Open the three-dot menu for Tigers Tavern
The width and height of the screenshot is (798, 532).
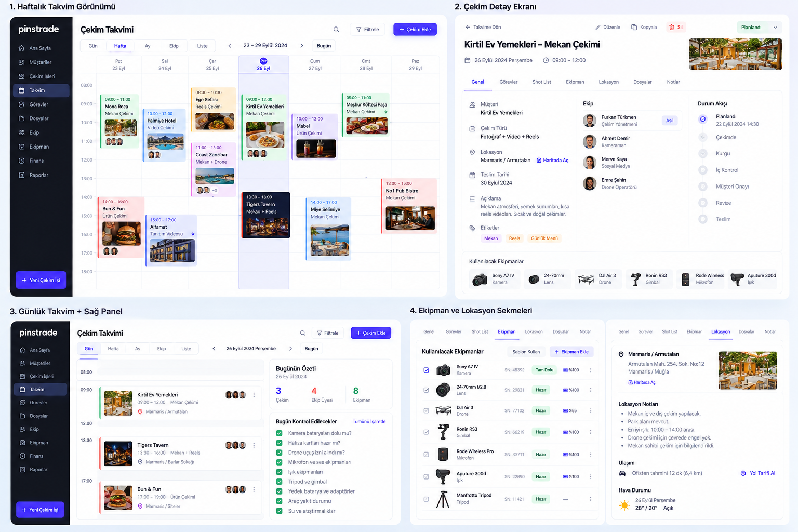tap(254, 445)
